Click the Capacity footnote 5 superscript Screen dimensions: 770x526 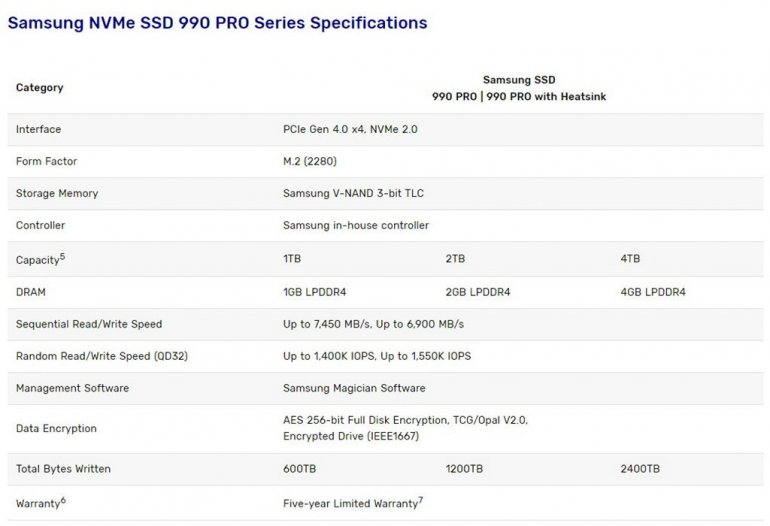[x=62, y=255]
